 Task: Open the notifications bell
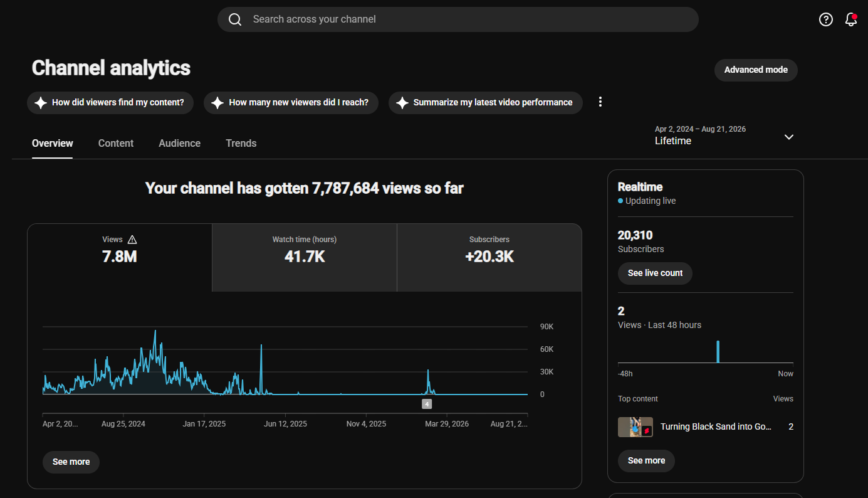pos(851,19)
